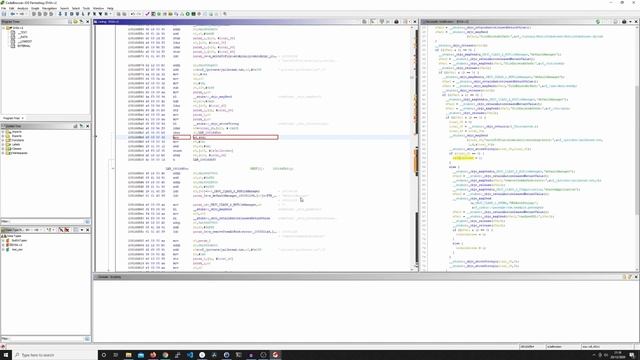Viewport: 640px width, 360px height.
Task: Navigate to next label (L) icon
Action: click(x=83, y=14)
